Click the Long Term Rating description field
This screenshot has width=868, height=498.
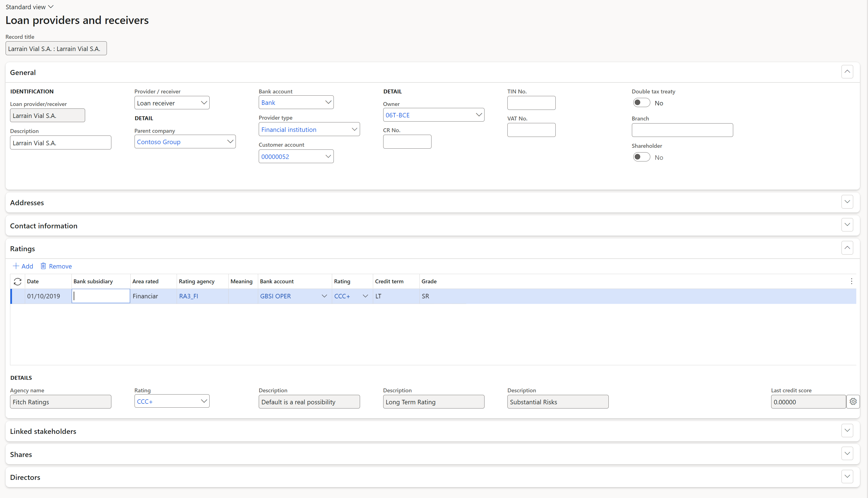tap(434, 402)
